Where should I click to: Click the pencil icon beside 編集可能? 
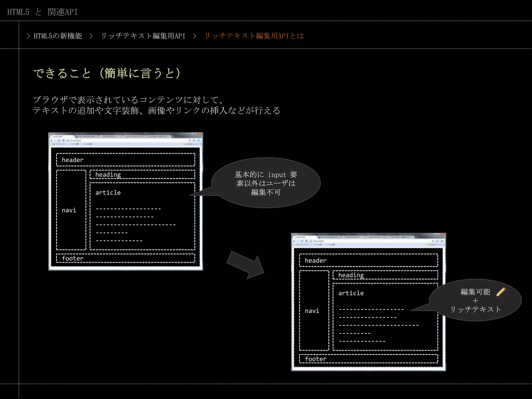501,292
